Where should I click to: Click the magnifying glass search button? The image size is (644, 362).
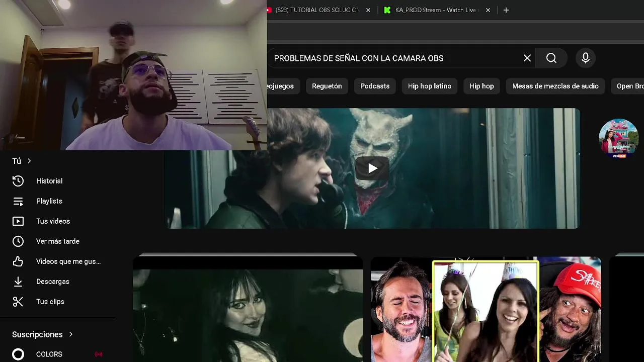click(551, 58)
